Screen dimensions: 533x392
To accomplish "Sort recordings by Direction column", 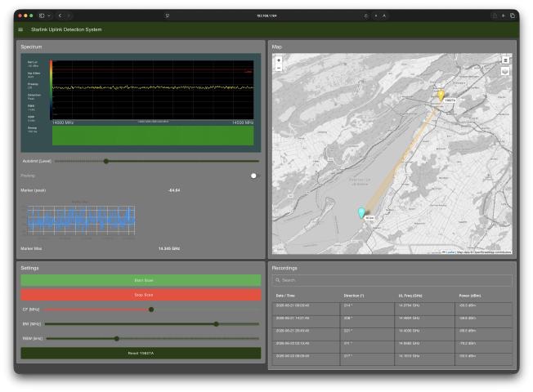I will pyautogui.click(x=353, y=296).
